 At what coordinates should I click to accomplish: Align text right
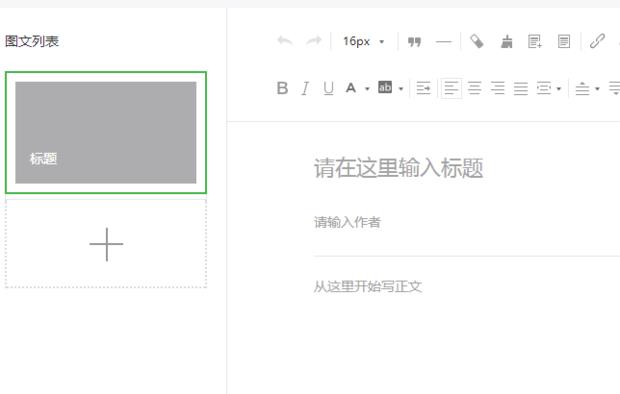tap(498, 88)
